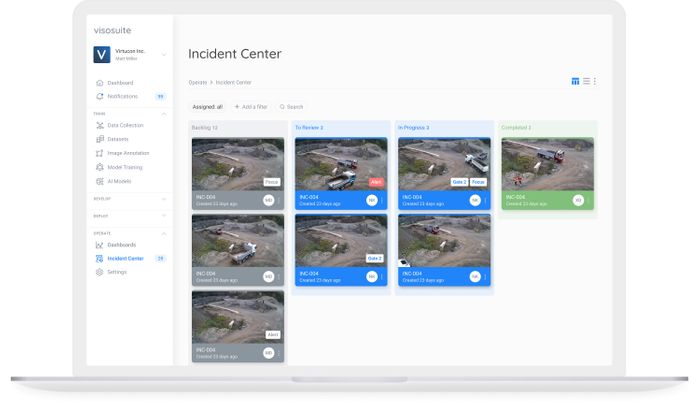Screen dimensions: 700x405
Task: Click the Operate breadcrumb link
Action: point(197,82)
